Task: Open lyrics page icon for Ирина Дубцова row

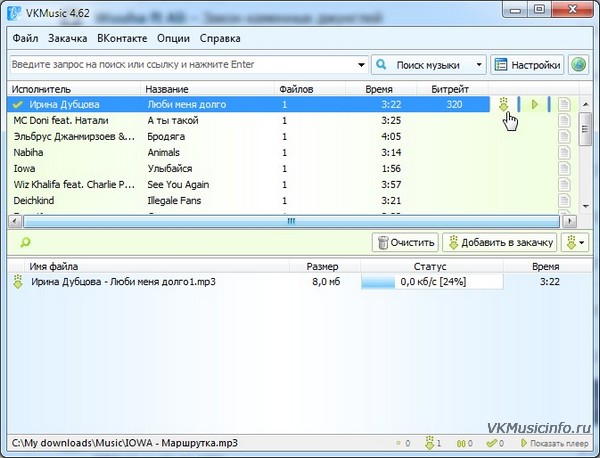Action: (x=564, y=104)
